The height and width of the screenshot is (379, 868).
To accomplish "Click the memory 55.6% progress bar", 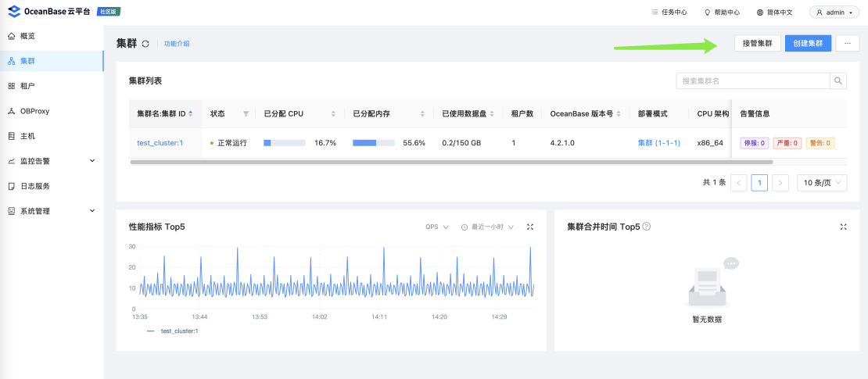I will pos(374,143).
